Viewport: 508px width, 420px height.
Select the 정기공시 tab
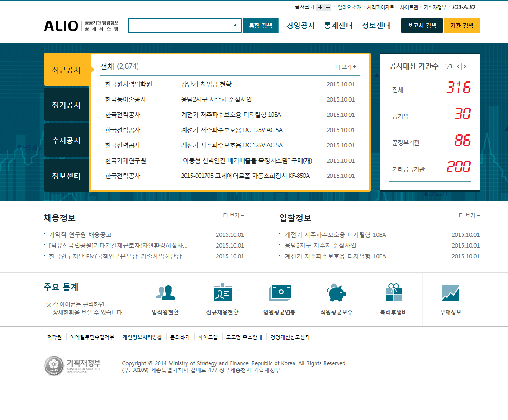[x=67, y=105]
